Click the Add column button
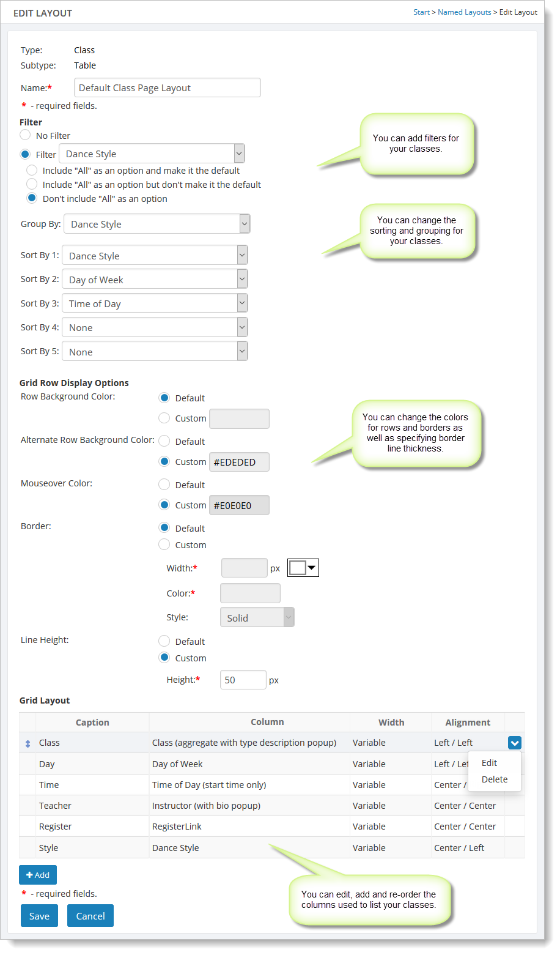This screenshot has width=560, height=955. tap(38, 875)
